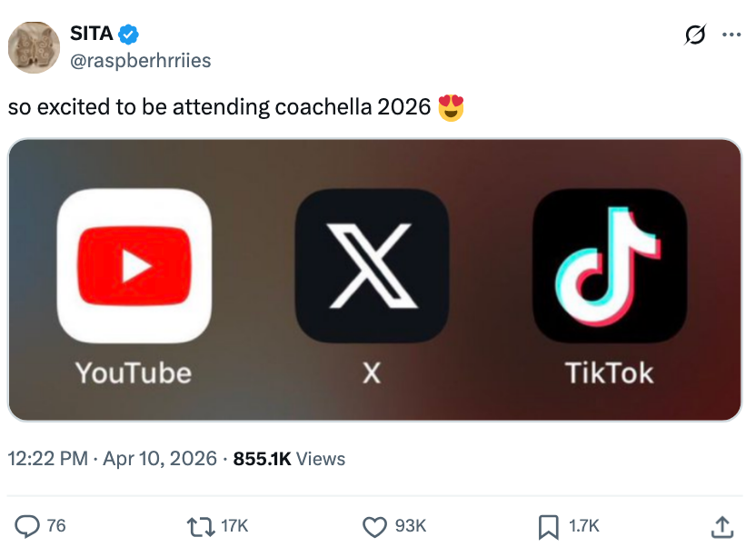View the 855.1K Views analytics
756x547 pixels.
(289, 459)
